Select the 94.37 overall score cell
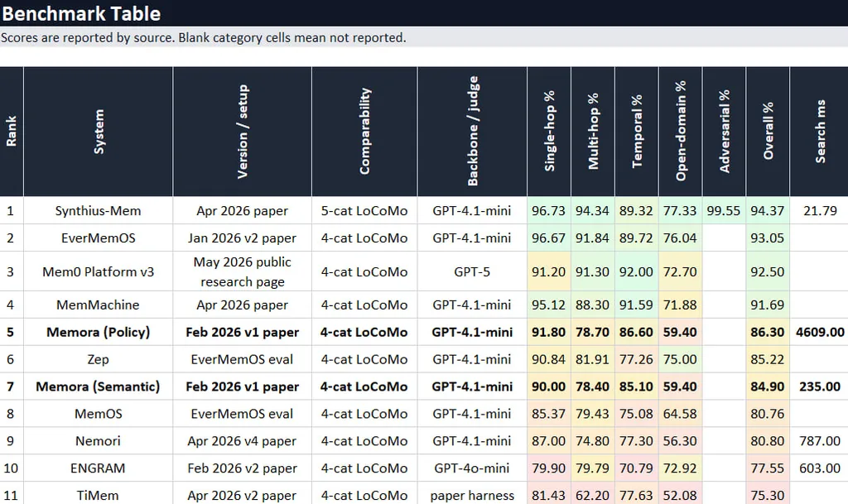The image size is (848, 504). (x=768, y=211)
